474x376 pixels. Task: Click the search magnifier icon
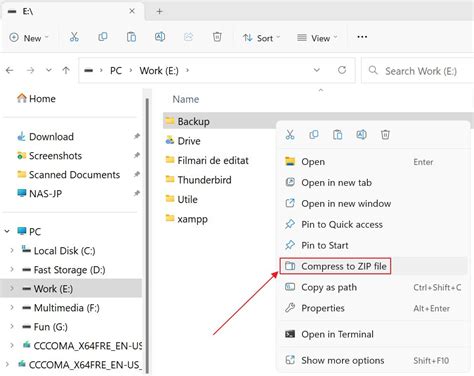pos(373,70)
